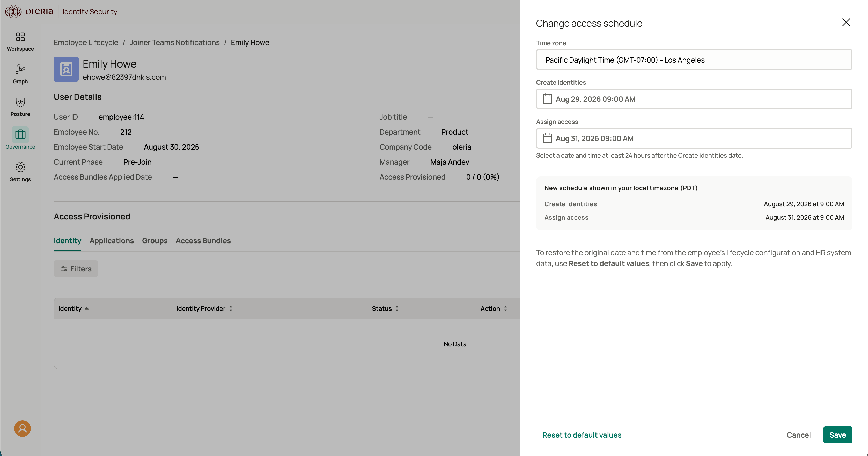Go to the Posture shield icon
This screenshot has width=868, height=456.
20,102
